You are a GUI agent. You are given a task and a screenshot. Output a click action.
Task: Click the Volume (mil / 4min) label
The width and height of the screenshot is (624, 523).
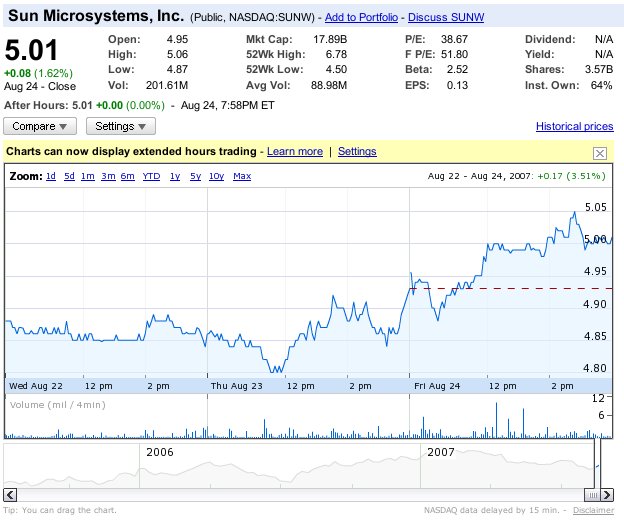pyautogui.click(x=58, y=405)
